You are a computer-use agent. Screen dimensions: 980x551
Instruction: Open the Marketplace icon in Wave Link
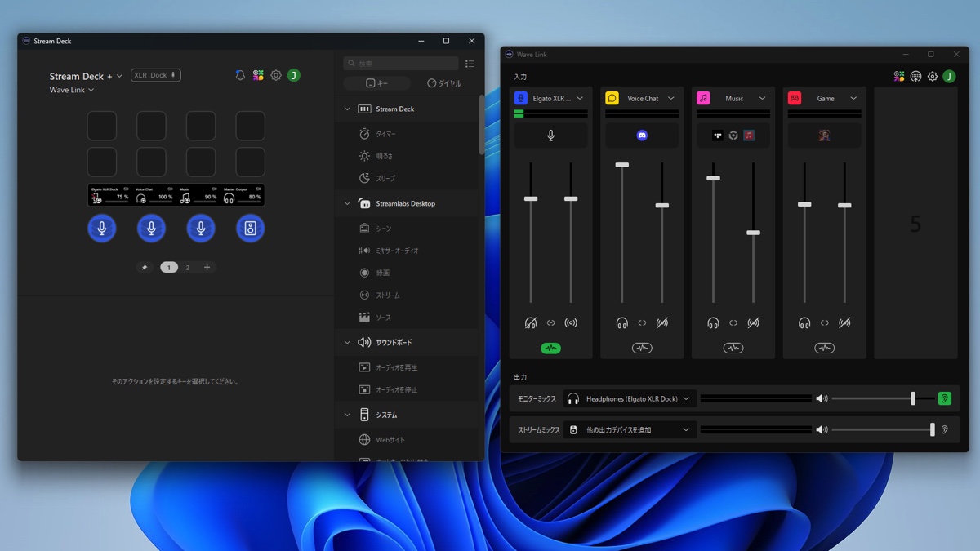(899, 77)
